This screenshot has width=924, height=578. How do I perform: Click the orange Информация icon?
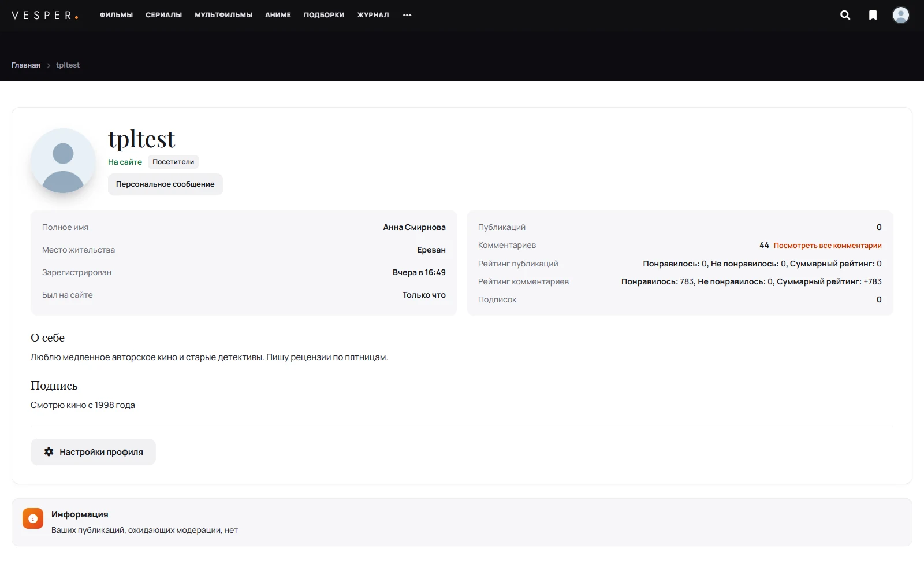33,518
